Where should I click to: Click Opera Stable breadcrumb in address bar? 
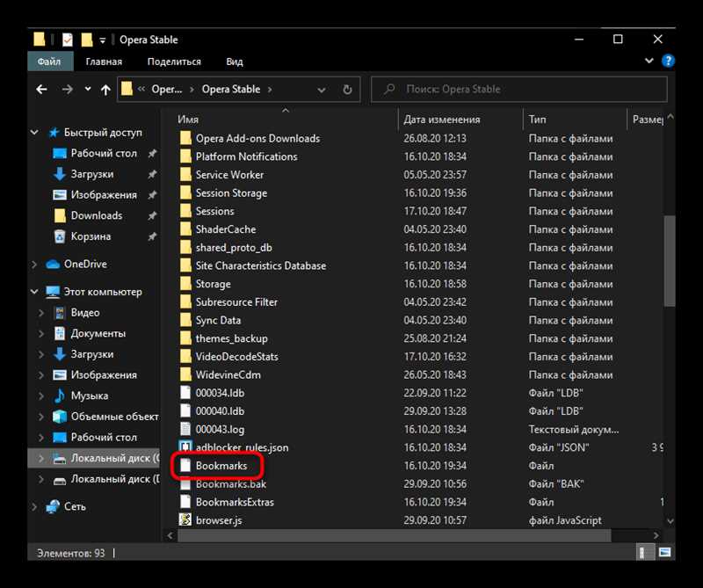[x=231, y=90]
